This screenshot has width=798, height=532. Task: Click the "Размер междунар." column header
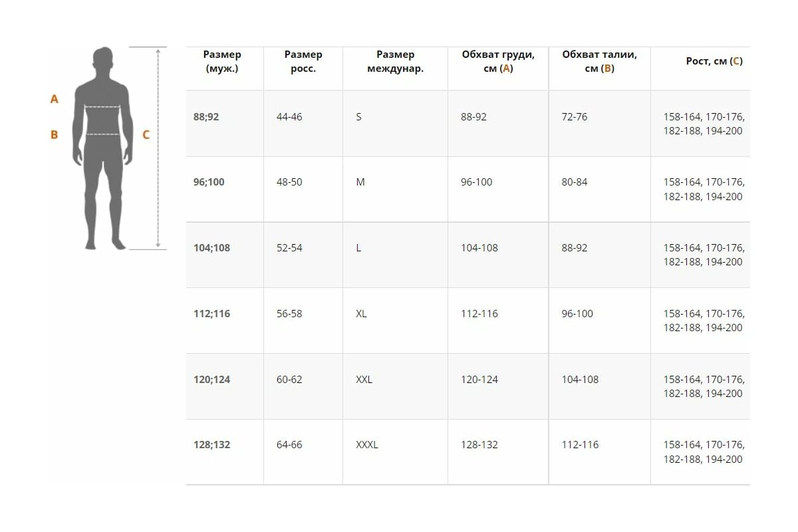coord(395,61)
